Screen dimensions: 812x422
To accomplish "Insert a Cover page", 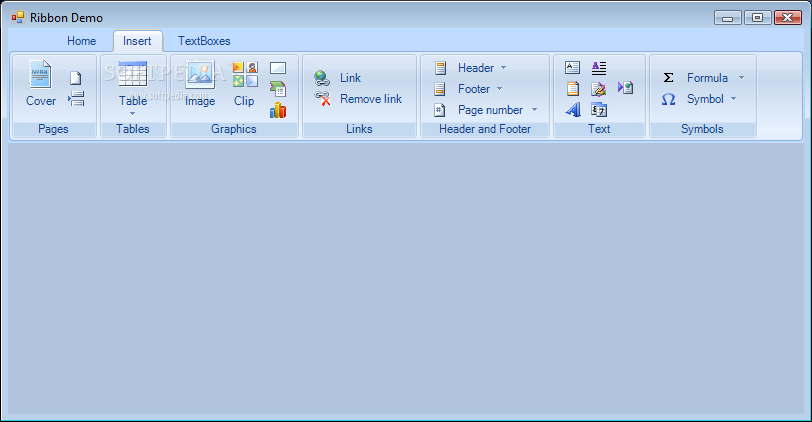I will tap(40, 84).
